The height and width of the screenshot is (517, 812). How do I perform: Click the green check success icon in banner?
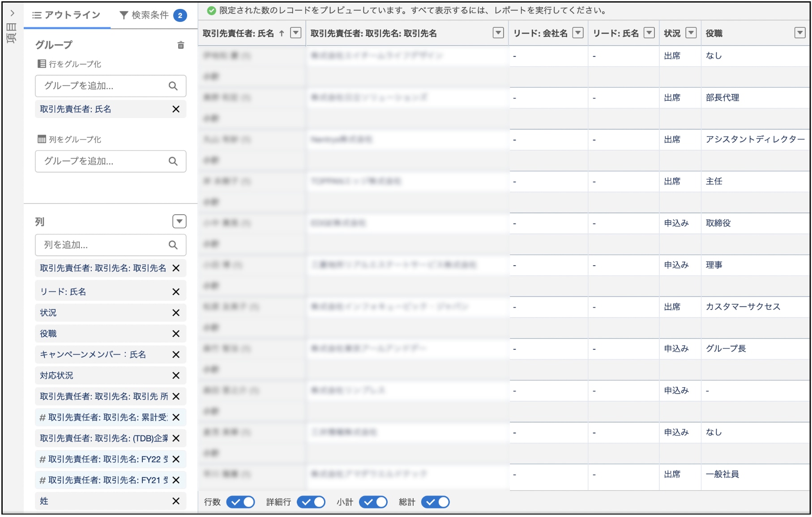point(212,11)
